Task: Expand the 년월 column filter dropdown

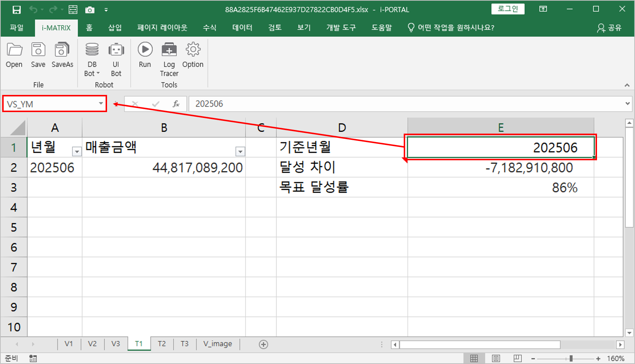Action: click(x=77, y=152)
